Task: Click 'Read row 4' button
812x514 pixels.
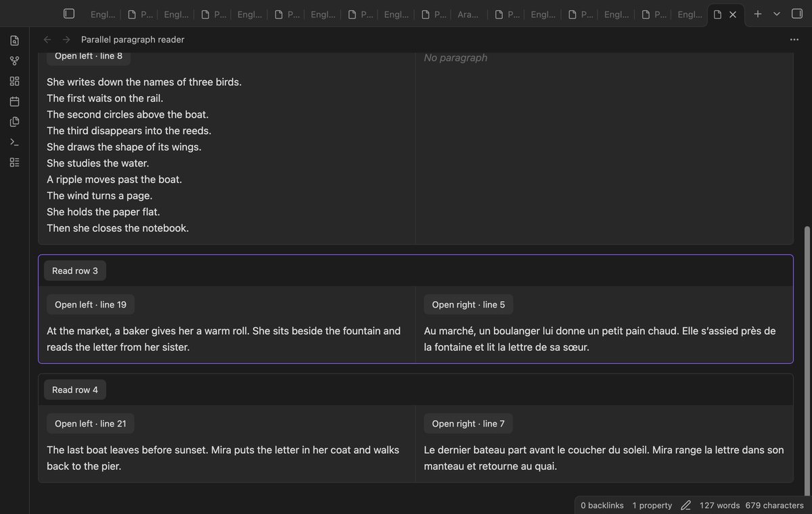Action: point(75,390)
